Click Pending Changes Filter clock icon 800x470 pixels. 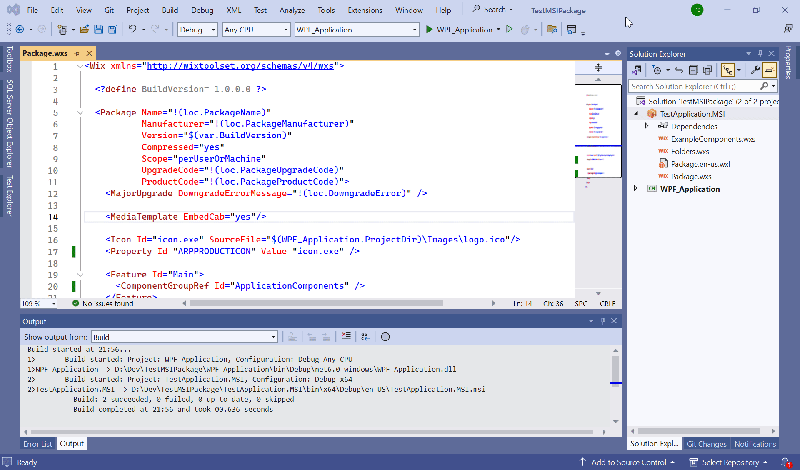(x=657, y=70)
